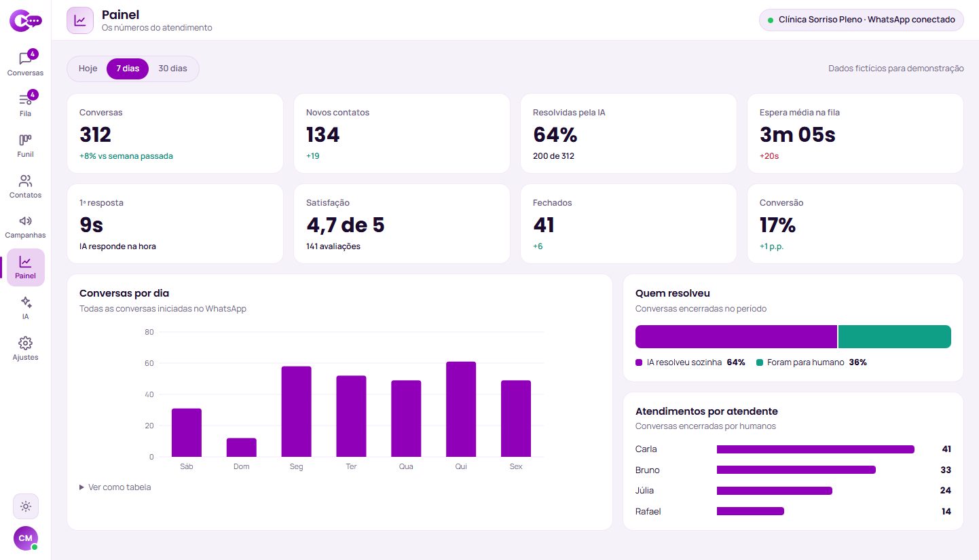Click the Seg bar in chart
Viewport: 979px width, 560px height.
(x=297, y=411)
